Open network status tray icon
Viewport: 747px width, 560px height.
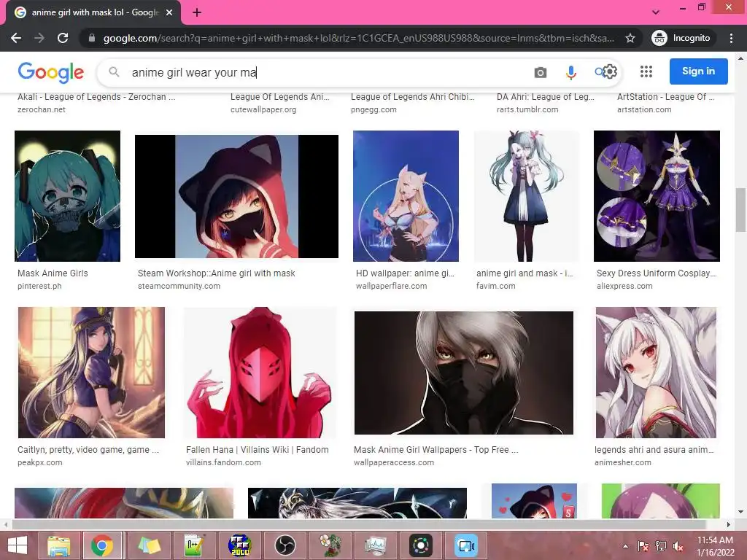point(661,545)
